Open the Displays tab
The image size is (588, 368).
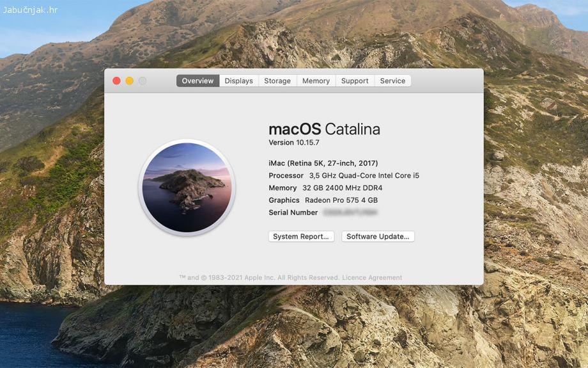pos(239,81)
